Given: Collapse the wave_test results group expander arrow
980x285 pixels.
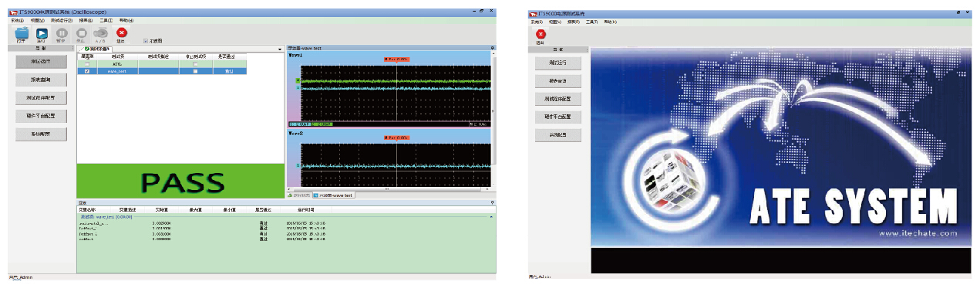Looking at the screenshot, I should point(492,218).
